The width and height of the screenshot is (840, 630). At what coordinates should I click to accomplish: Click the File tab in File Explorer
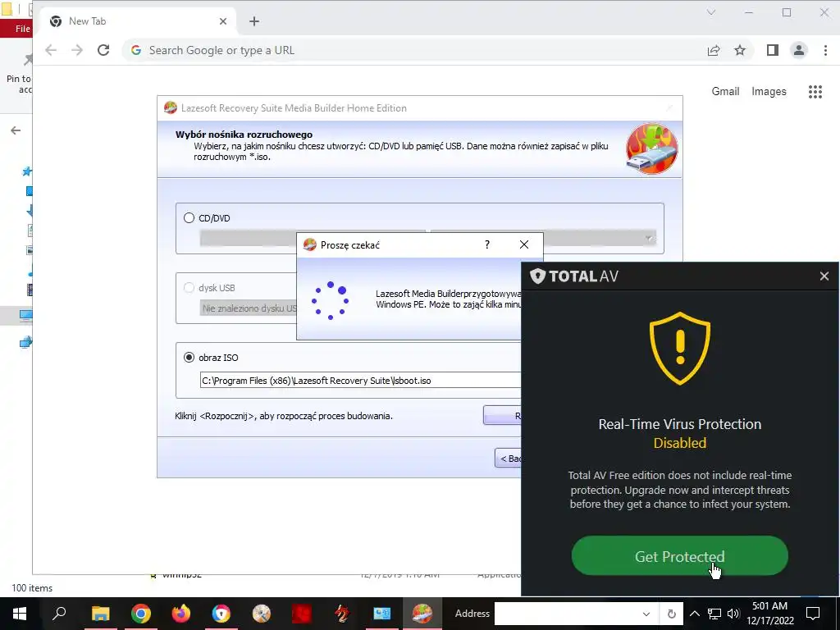[x=22, y=29]
